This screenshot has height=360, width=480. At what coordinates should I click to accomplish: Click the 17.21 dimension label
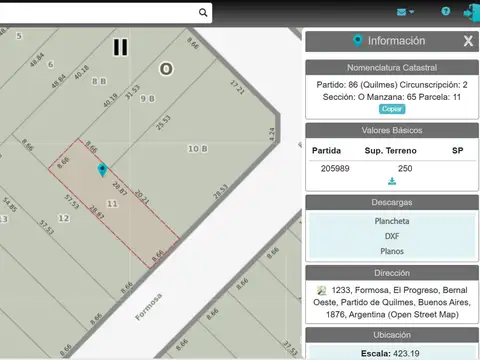coord(237,87)
